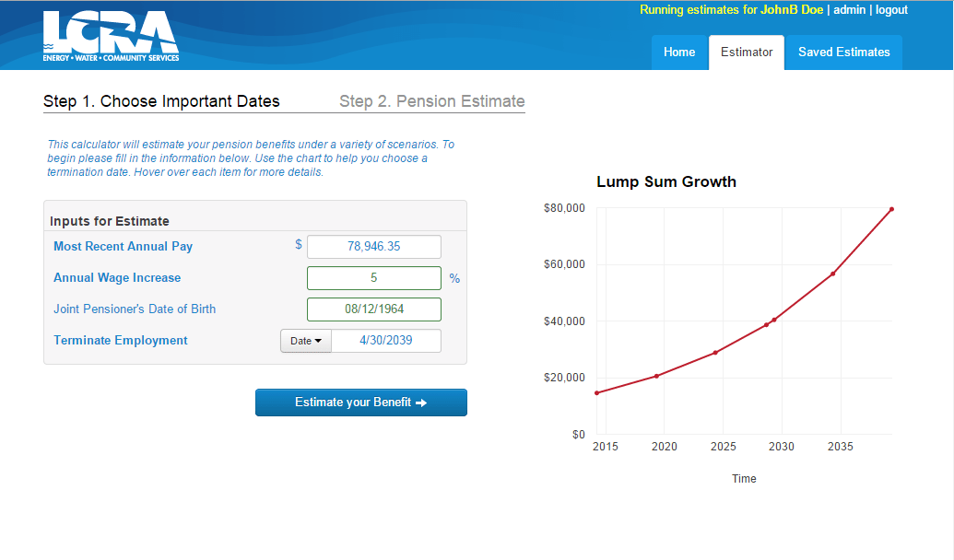
Task: Log out using the logout link
Action: tap(891, 10)
